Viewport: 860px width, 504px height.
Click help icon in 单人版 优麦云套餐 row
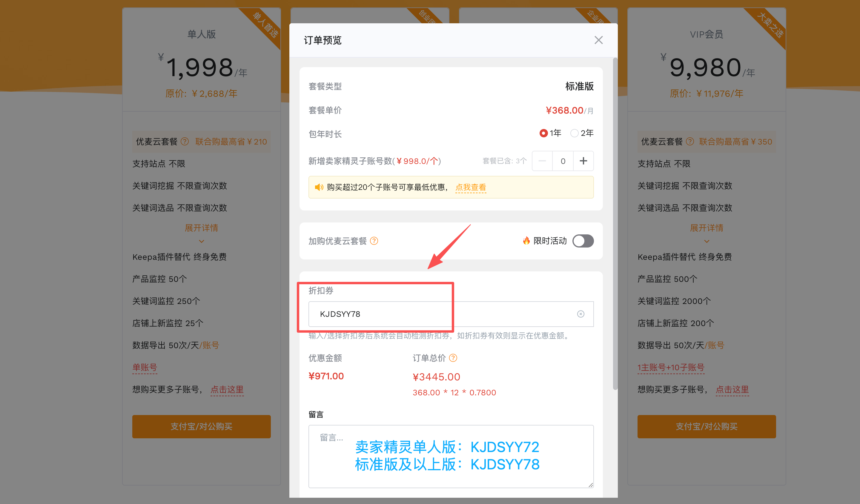(x=185, y=142)
